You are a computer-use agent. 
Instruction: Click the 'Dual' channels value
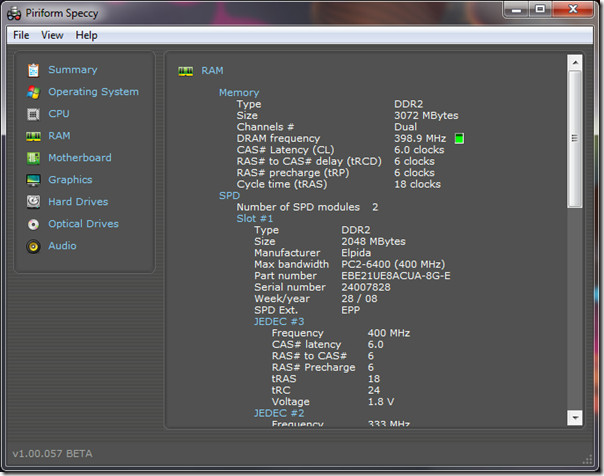405,127
